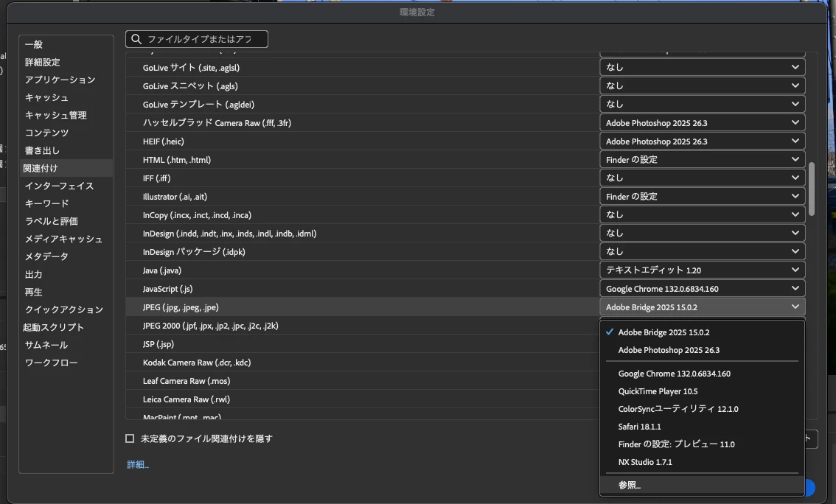Select the JSP (.jsp) row

pyautogui.click(x=363, y=344)
